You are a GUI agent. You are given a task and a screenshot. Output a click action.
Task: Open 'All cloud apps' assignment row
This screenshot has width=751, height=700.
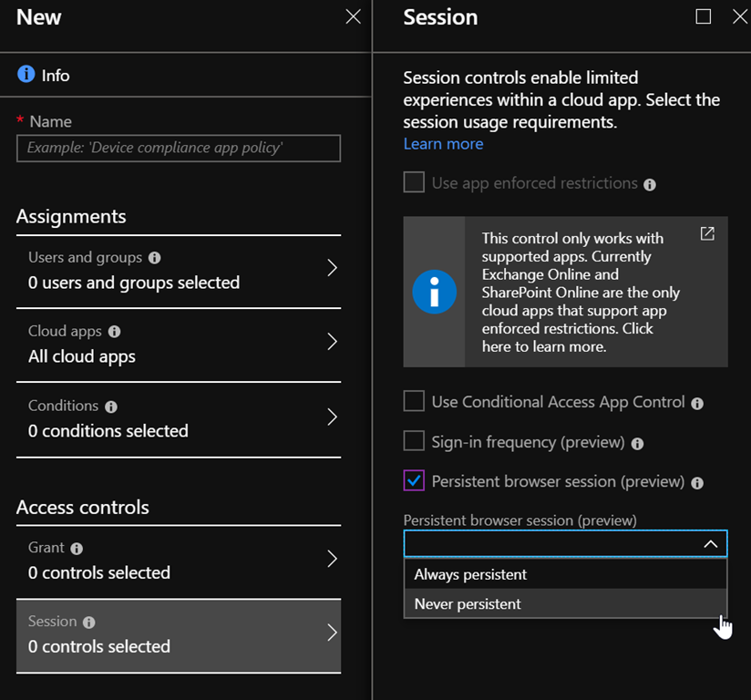(x=179, y=345)
